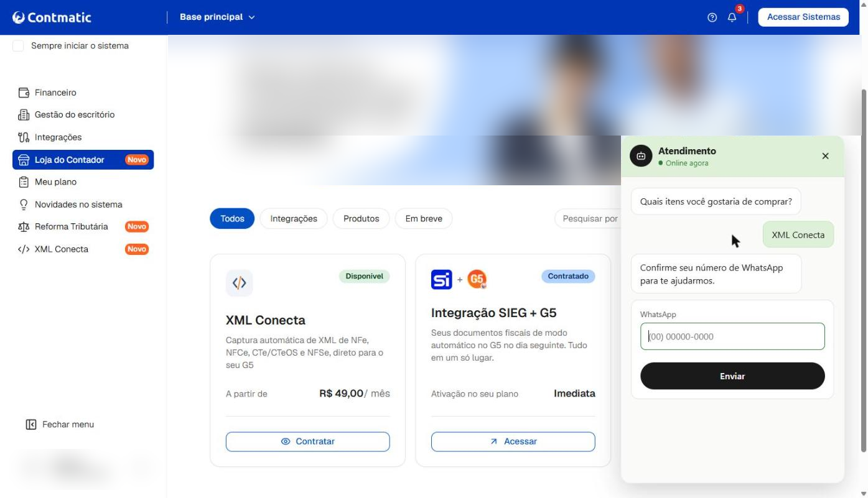Screen dimensions: 868x498
Task: Click the Meu plano clipboard icon
Action: tap(24, 182)
